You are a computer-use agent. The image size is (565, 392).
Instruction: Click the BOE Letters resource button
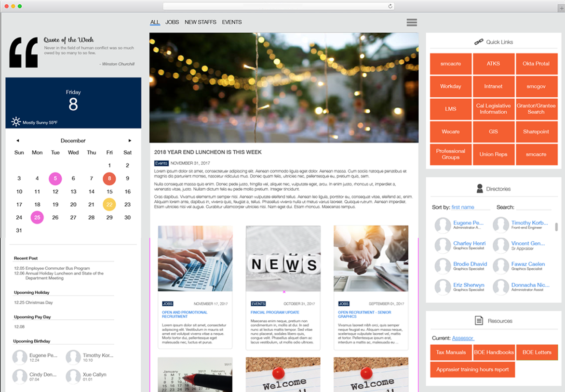(537, 353)
